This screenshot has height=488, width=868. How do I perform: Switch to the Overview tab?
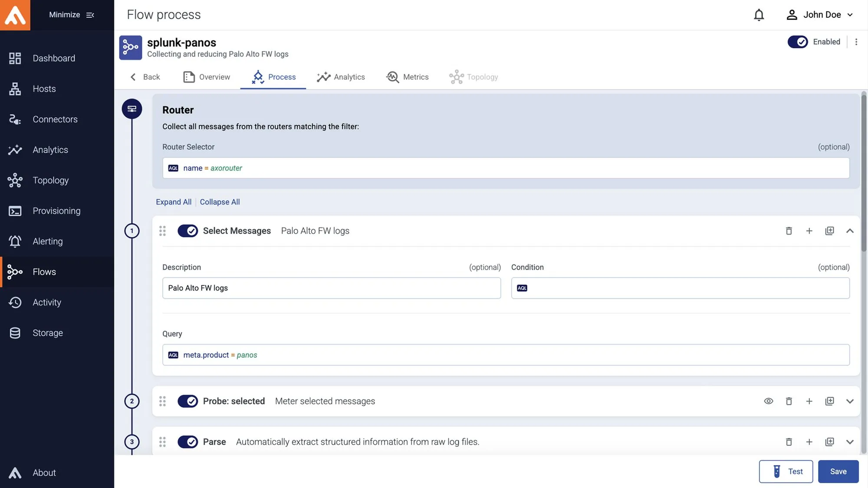207,77
